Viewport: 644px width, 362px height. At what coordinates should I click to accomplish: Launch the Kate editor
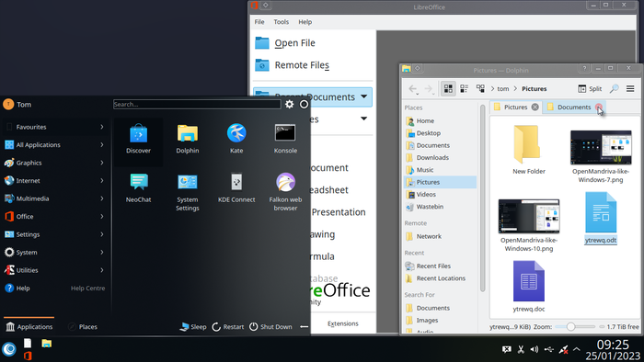tap(236, 140)
